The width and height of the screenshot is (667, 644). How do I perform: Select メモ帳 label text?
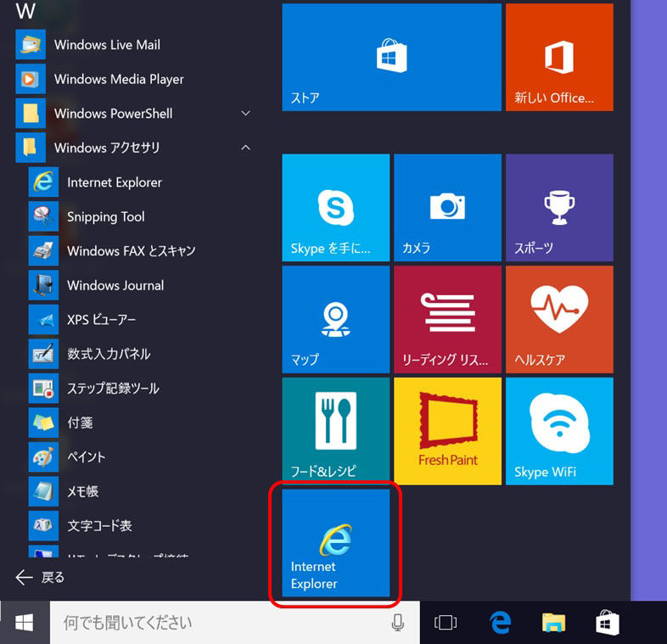coord(83,491)
